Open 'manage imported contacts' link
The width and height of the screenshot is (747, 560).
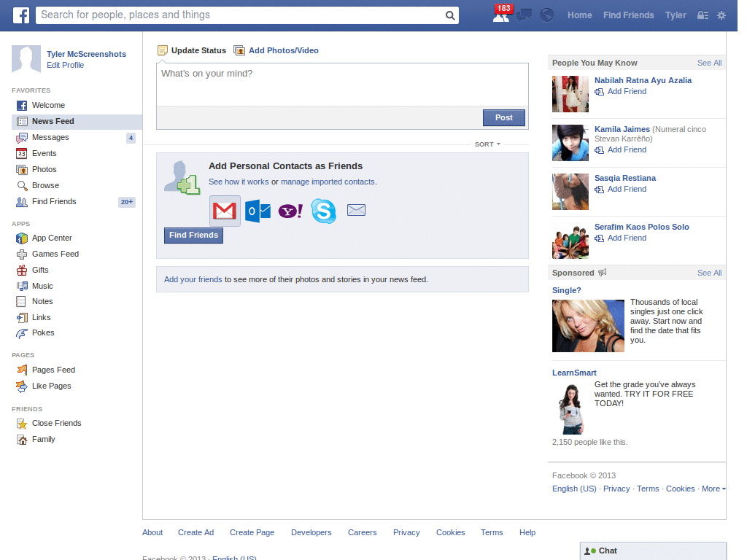pyautogui.click(x=328, y=182)
